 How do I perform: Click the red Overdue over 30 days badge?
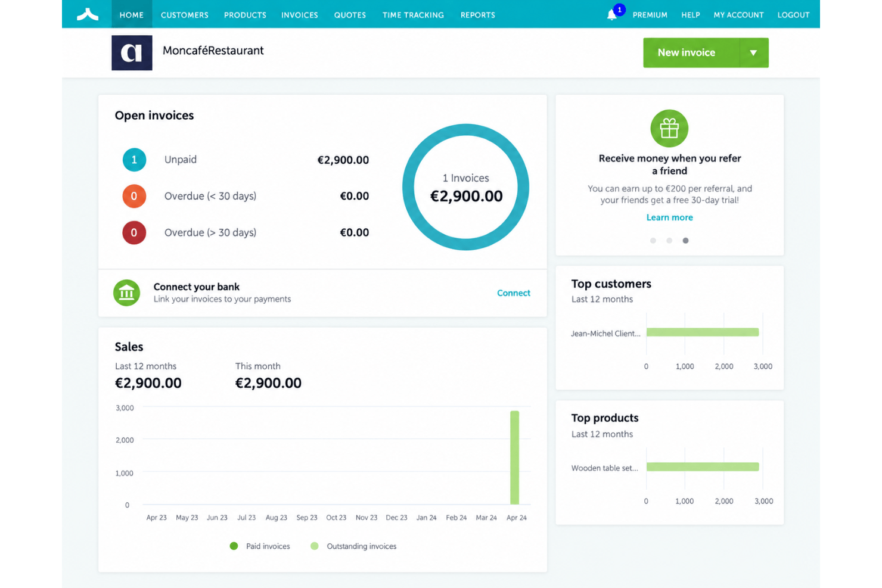pyautogui.click(x=134, y=232)
